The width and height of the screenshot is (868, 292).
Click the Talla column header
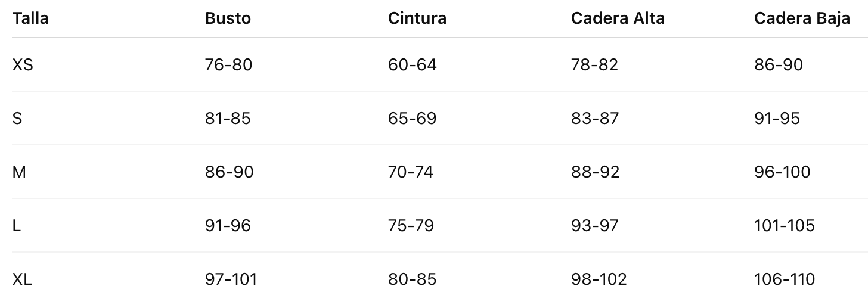click(x=30, y=18)
